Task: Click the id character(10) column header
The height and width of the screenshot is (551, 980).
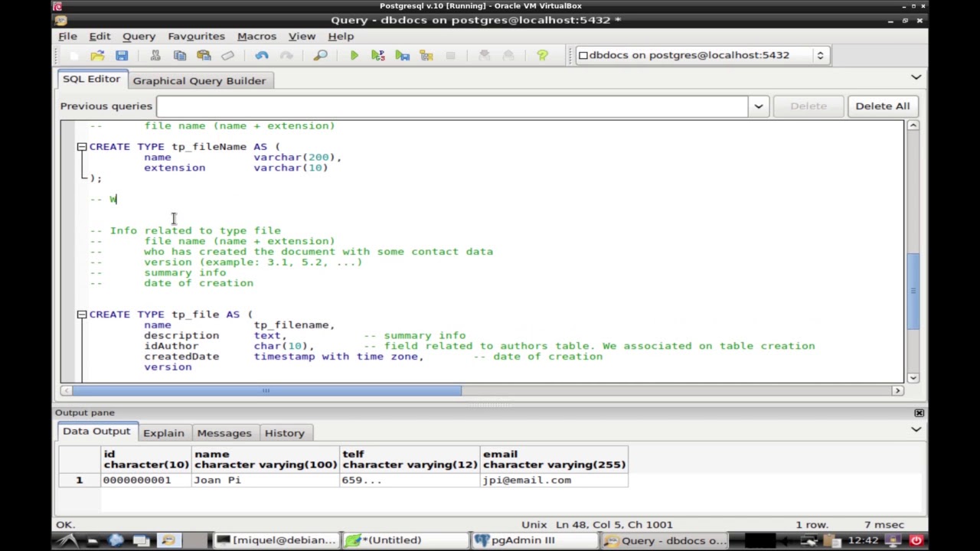Action: 145,459
